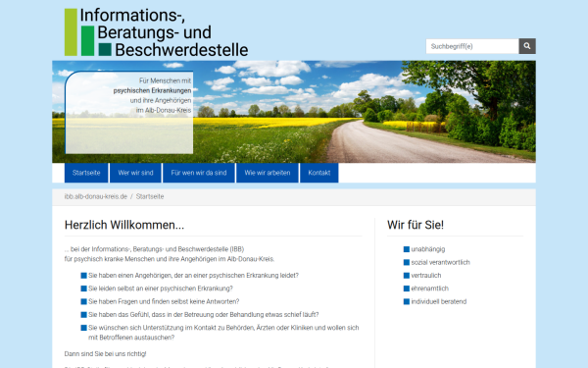The image size is (588, 368).
Task: Click the intro line mentioning (IBB)
Action: pos(154,249)
